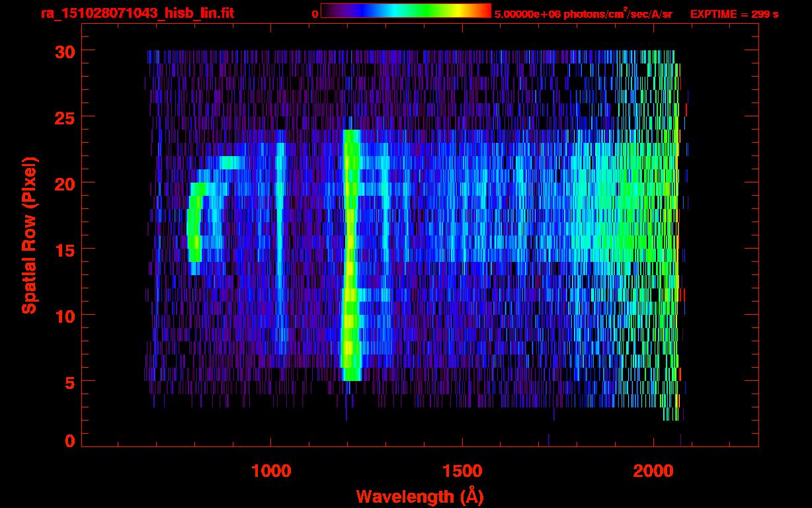Click the x-axis tick label 1500

coord(462,471)
